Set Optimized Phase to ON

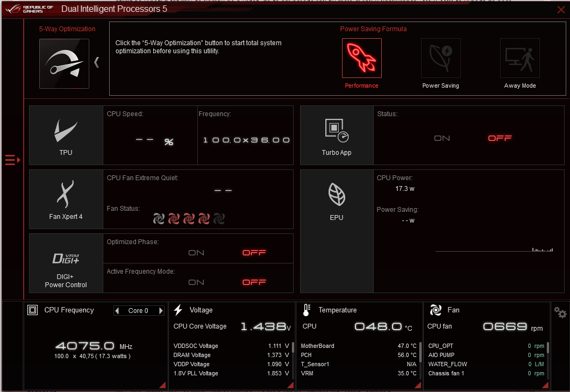(196, 253)
